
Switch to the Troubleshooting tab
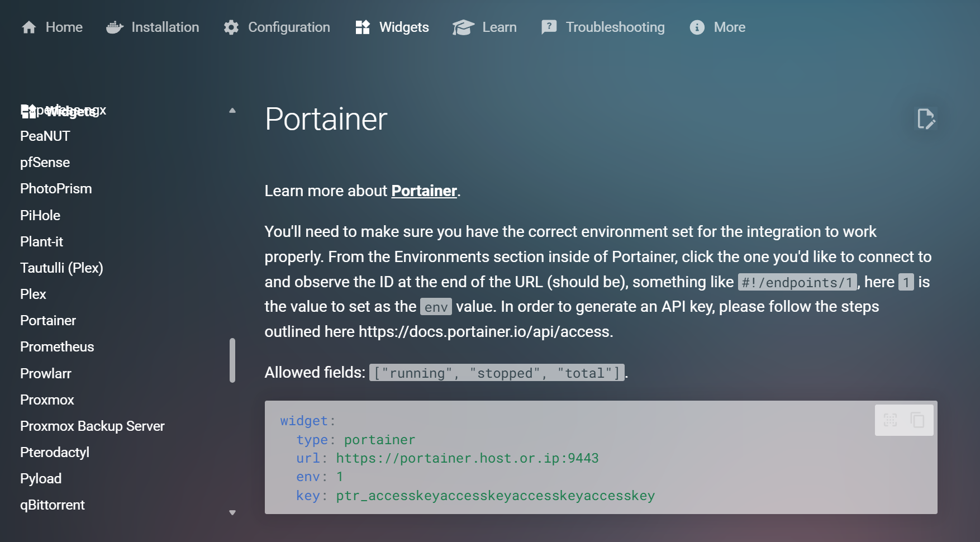[615, 27]
